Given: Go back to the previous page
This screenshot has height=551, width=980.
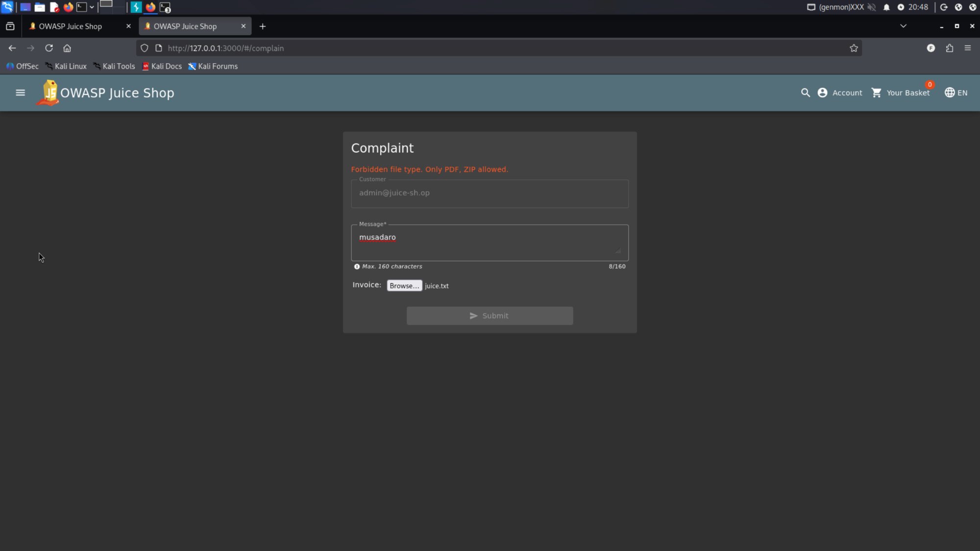Looking at the screenshot, I should (12, 48).
